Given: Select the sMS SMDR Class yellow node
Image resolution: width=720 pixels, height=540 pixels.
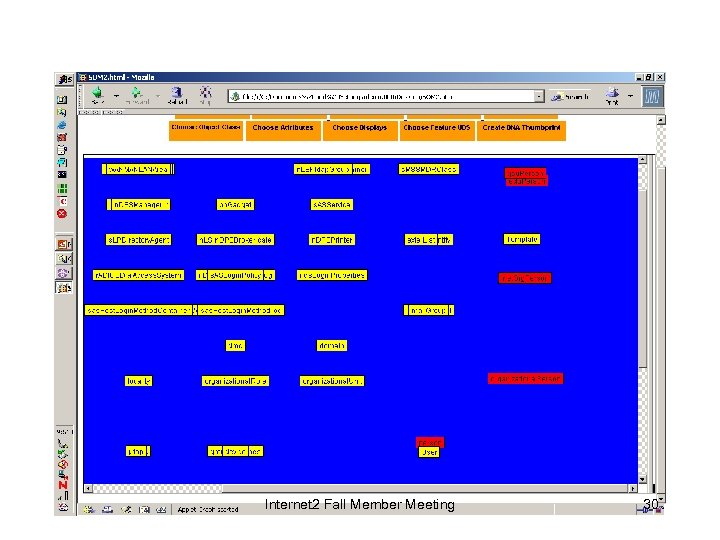Looking at the screenshot, I should point(428,169).
